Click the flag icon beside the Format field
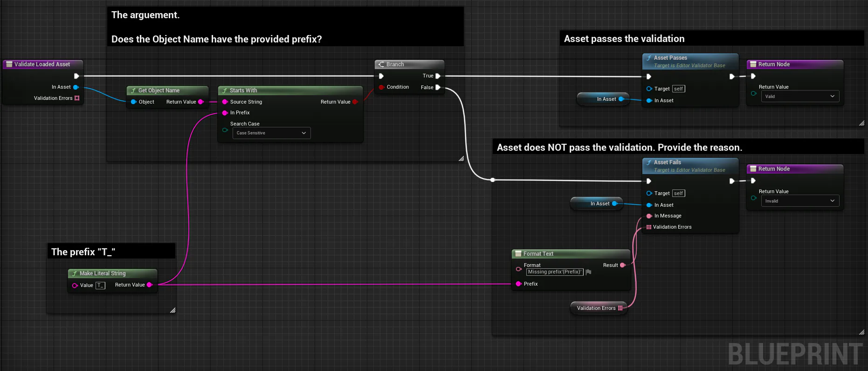The image size is (868, 371). click(588, 272)
